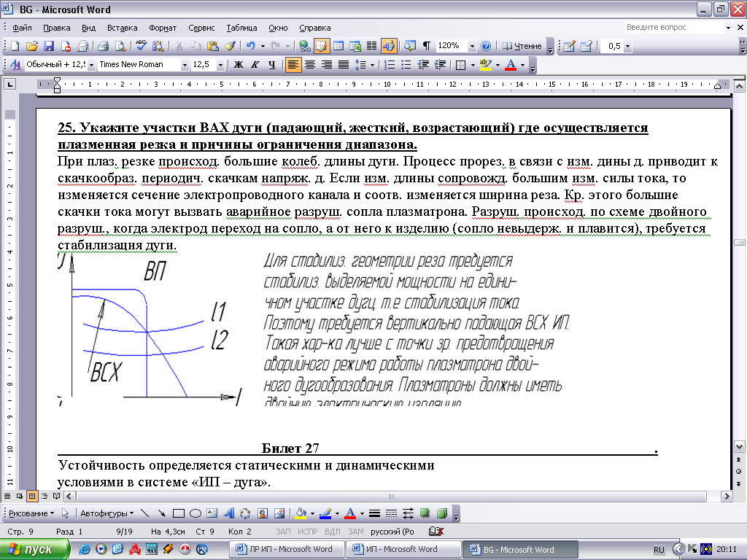The height and width of the screenshot is (560, 747).
Task: Switch to ЛР ИП Word window
Action: pos(287,549)
